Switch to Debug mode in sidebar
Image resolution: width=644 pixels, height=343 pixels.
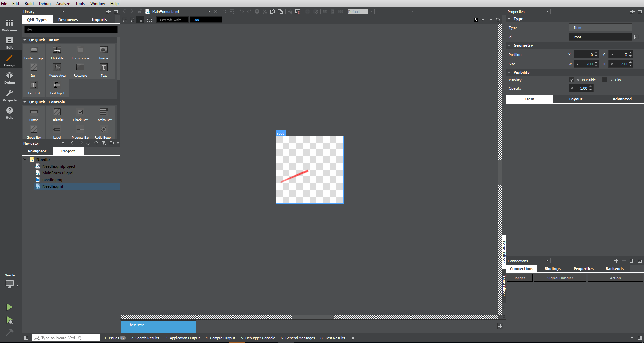(9, 78)
